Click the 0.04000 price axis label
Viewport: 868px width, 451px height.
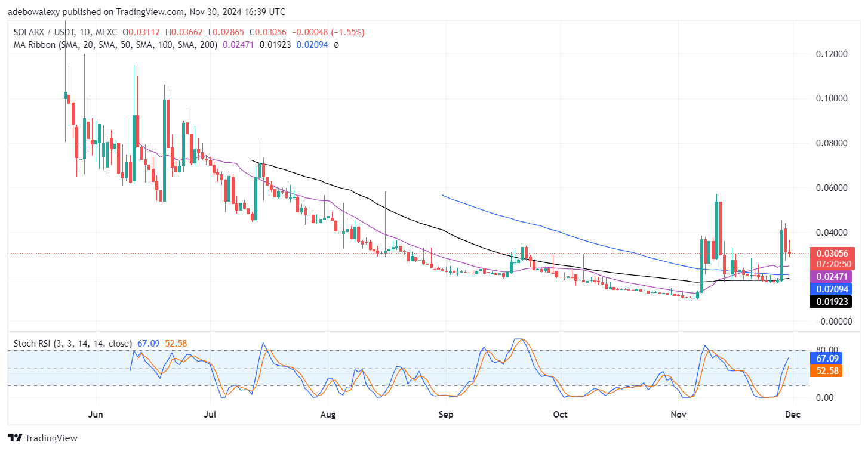[x=830, y=233]
